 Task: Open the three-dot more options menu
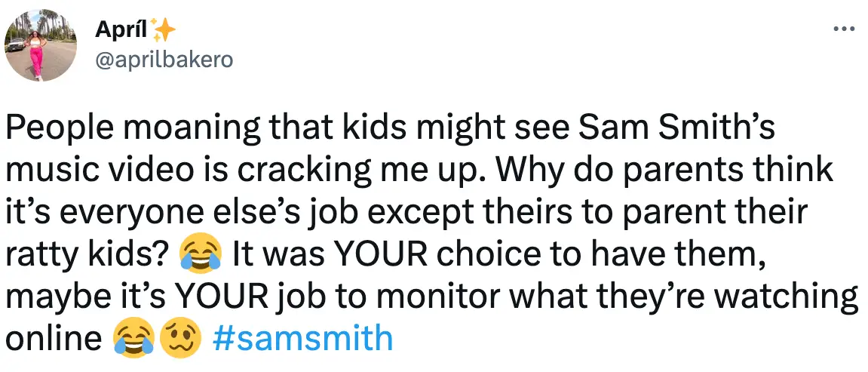click(x=842, y=30)
